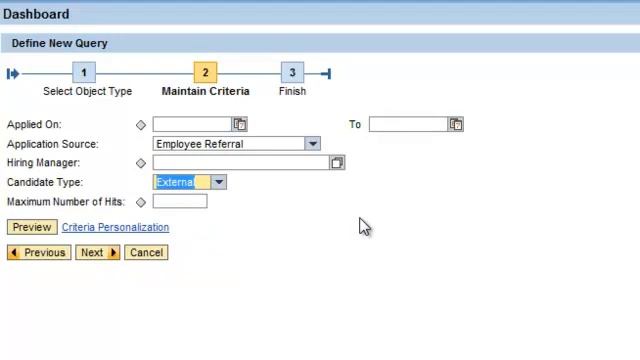
Task: Focus the To date input field
Action: [408, 124]
